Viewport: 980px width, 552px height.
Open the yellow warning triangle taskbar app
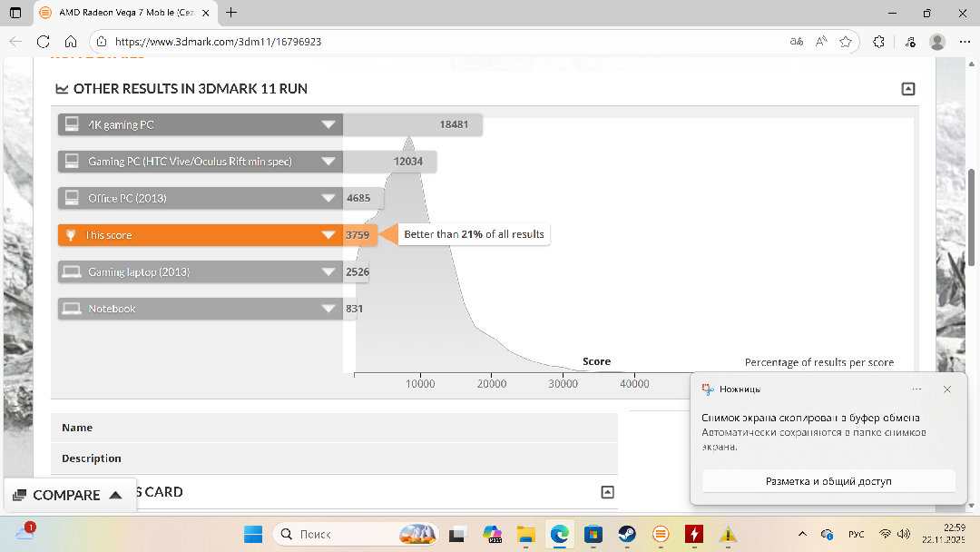point(728,535)
